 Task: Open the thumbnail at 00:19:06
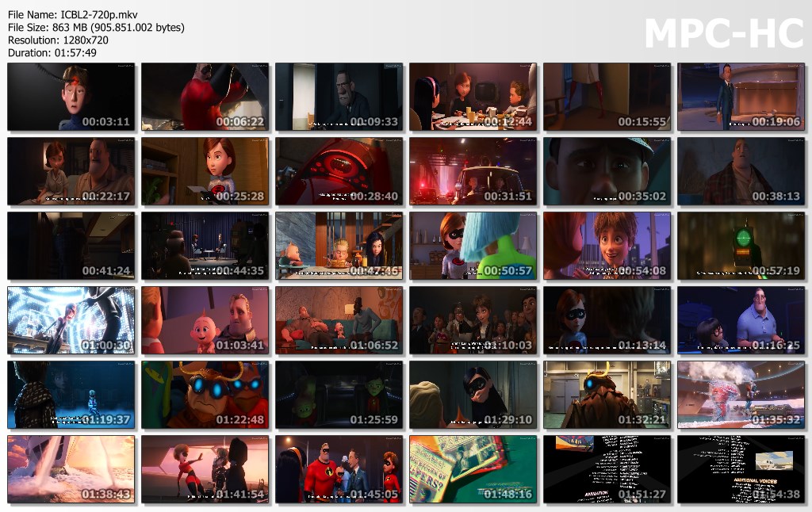(741, 97)
